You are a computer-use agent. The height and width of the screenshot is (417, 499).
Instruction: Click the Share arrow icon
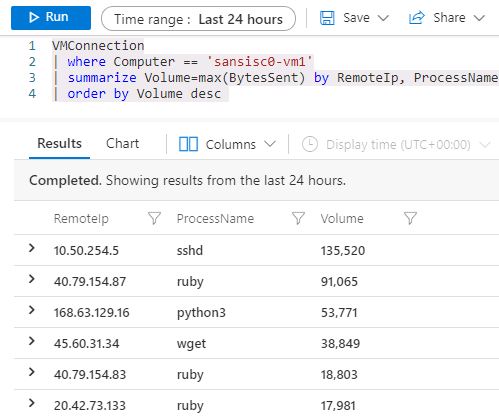[417, 18]
